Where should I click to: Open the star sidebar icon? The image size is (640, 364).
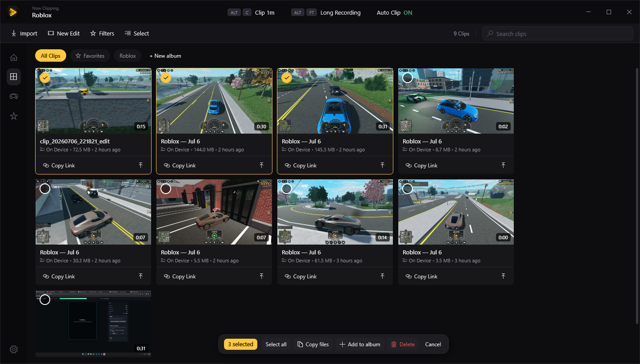click(x=14, y=116)
